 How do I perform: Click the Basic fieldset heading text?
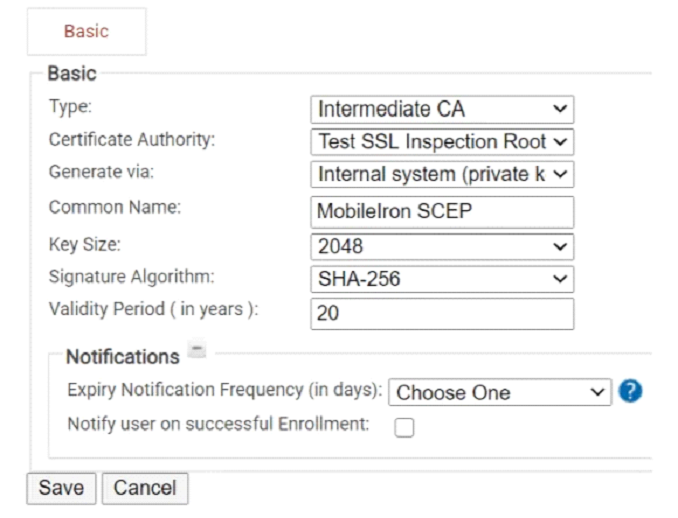72,73
